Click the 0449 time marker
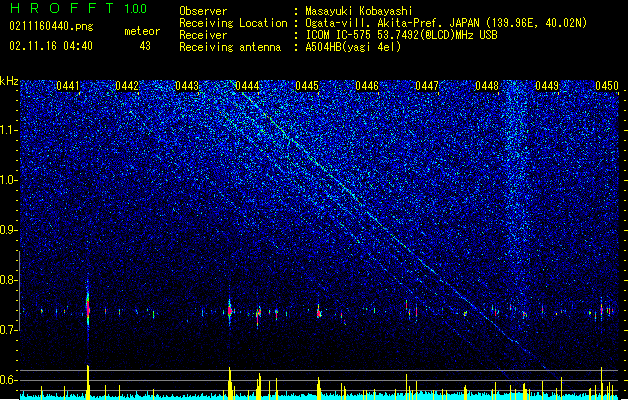Image resolution: width=629 pixels, height=400 pixels. 547,86
